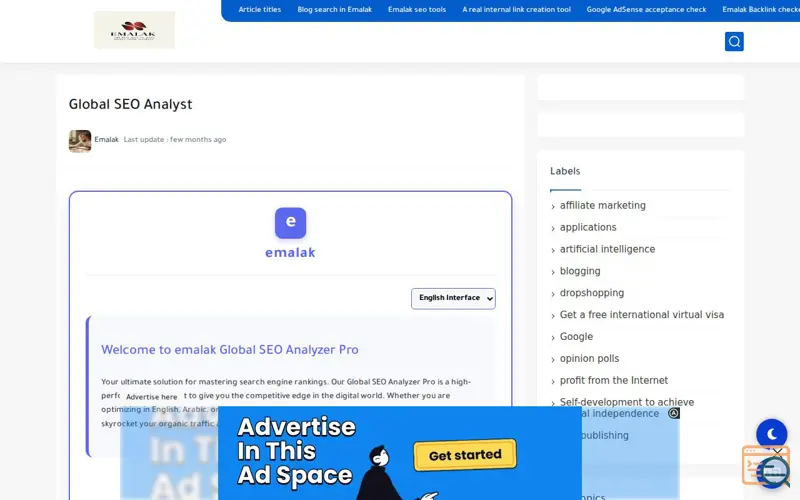This screenshot has height=500, width=800.
Task: Open the dropshopping label
Action: click(x=592, y=293)
